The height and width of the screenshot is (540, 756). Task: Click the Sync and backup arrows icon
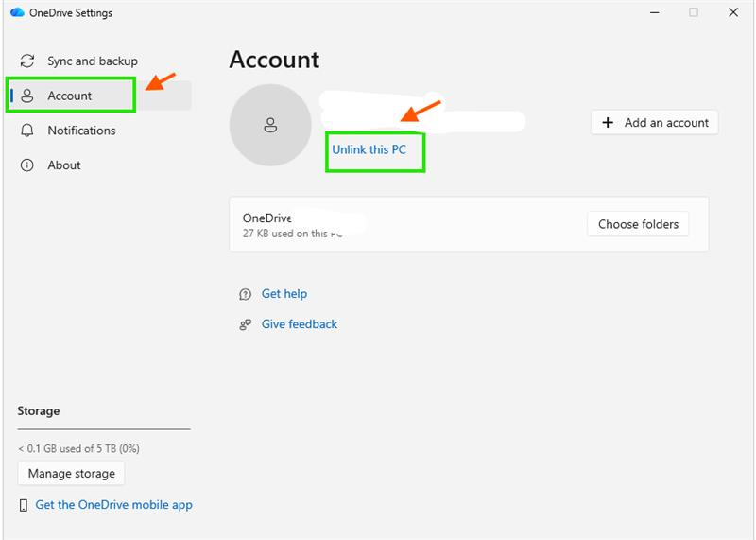pos(27,61)
